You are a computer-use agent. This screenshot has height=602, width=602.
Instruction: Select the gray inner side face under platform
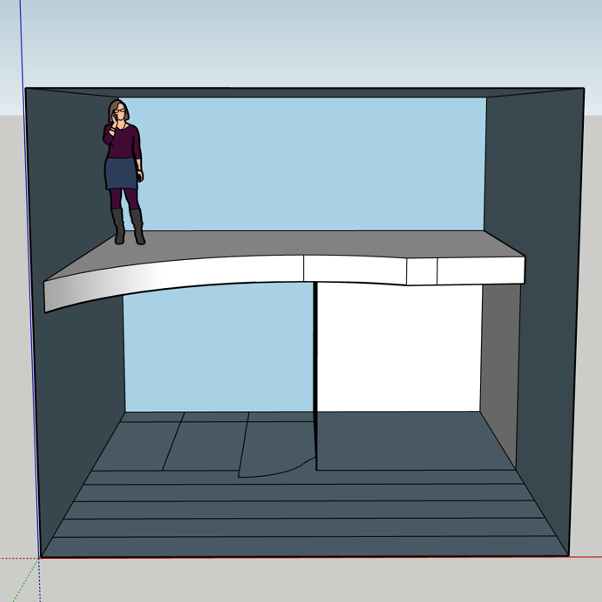pyautogui.click(x=497, y=350)
